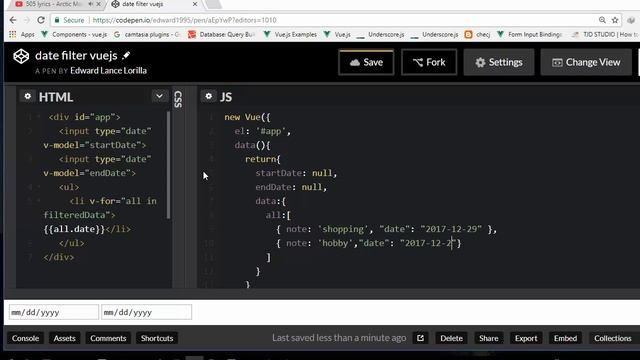Screen dimensions: 640x360
Task: Open first Underscore.js bookmark
Action: [x=380, y=35]
